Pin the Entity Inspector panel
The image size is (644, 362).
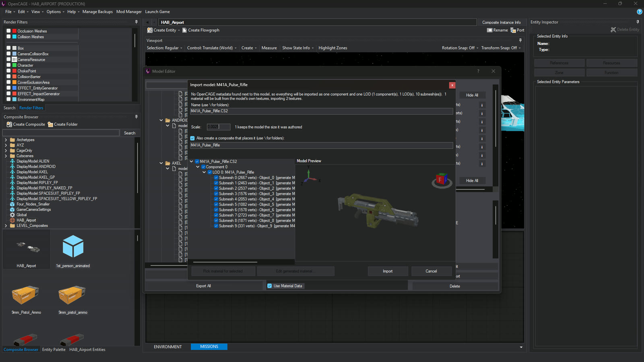(x=638, y=22)
